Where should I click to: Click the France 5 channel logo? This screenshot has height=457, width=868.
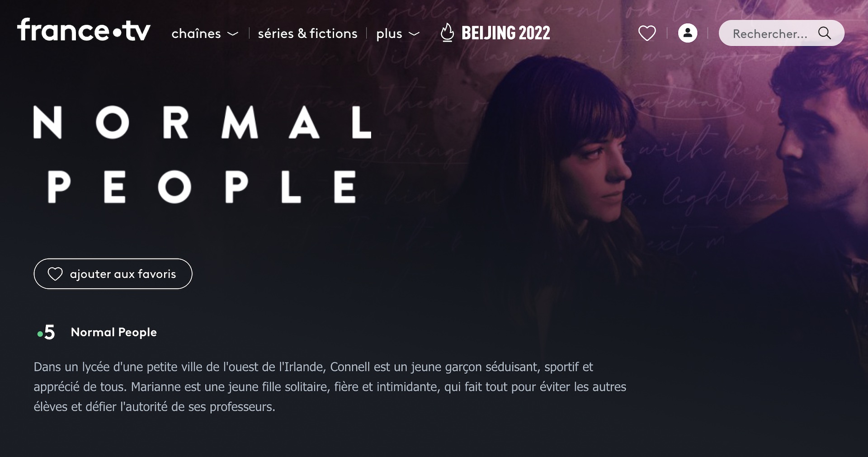point(46,332)
